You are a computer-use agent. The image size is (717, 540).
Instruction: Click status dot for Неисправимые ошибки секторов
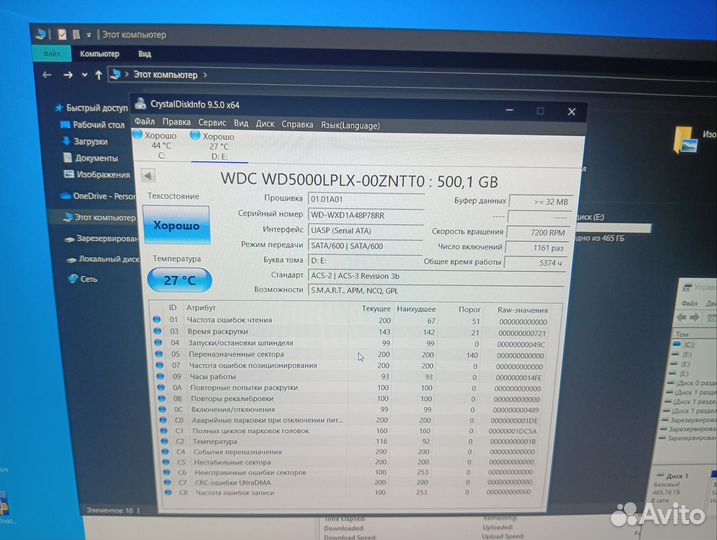(x=167, y=472)
